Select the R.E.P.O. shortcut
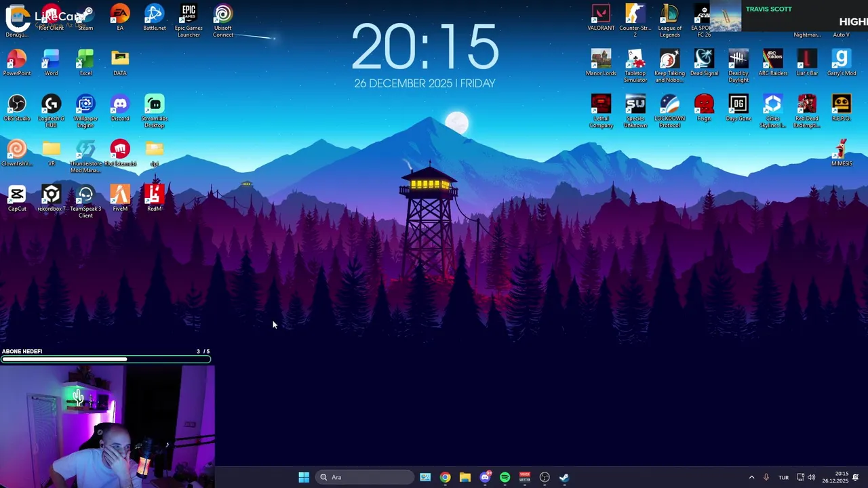This screenshot has height=488, width=868. coord(842,108)
